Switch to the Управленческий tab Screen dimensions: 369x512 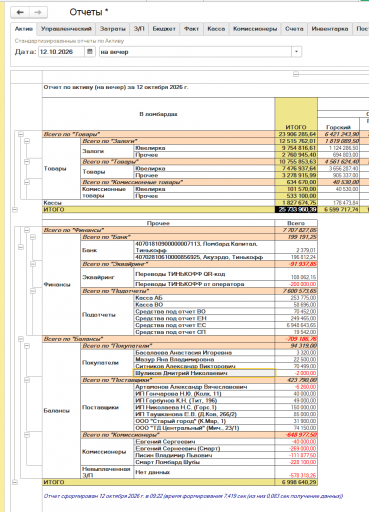pyautogui.click(x=66, y=29)
